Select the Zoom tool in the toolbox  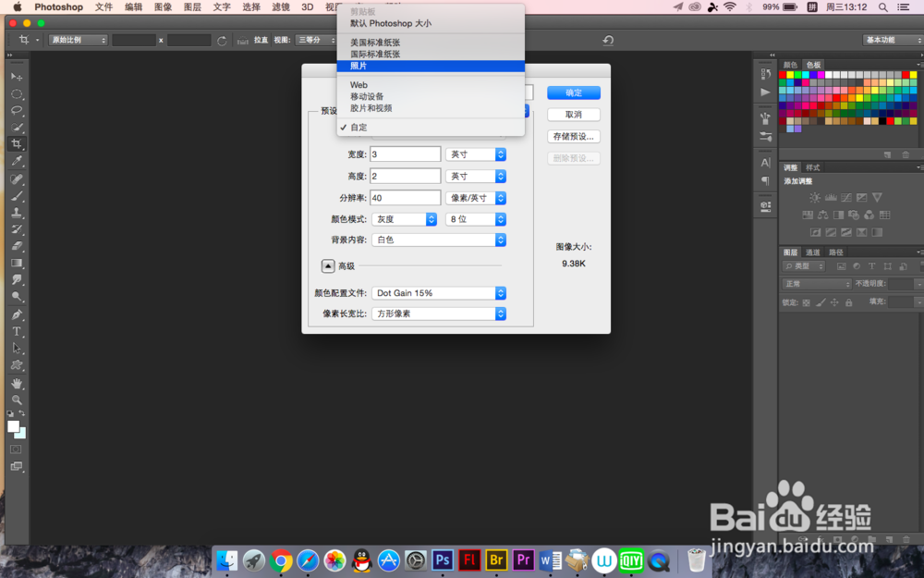pyautogui.click(x=17, y=400)
